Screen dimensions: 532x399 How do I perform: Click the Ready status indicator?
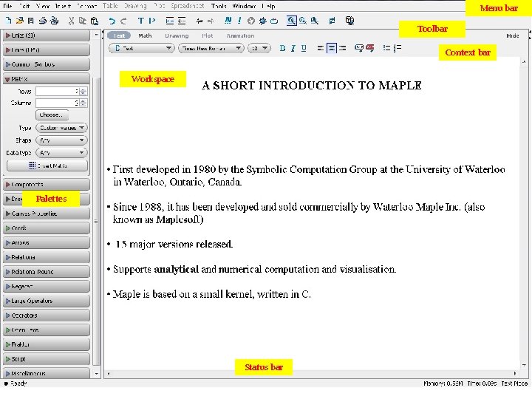[16, 383]
